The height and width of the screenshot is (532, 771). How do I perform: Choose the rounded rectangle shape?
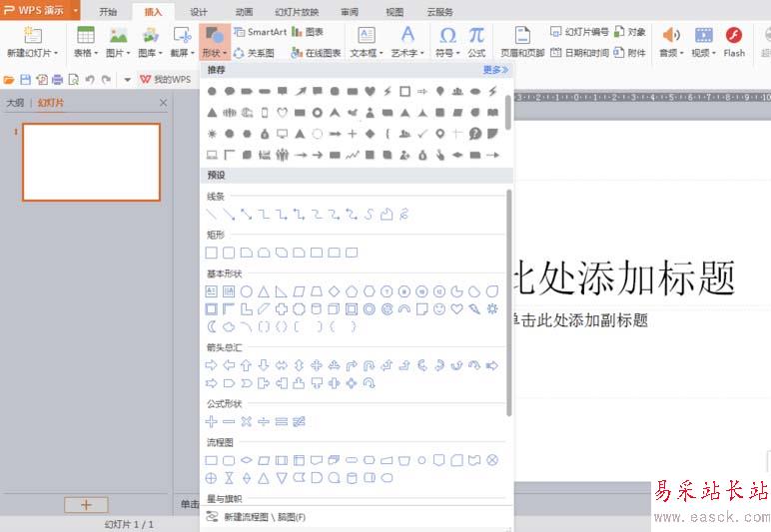point(229,253)
